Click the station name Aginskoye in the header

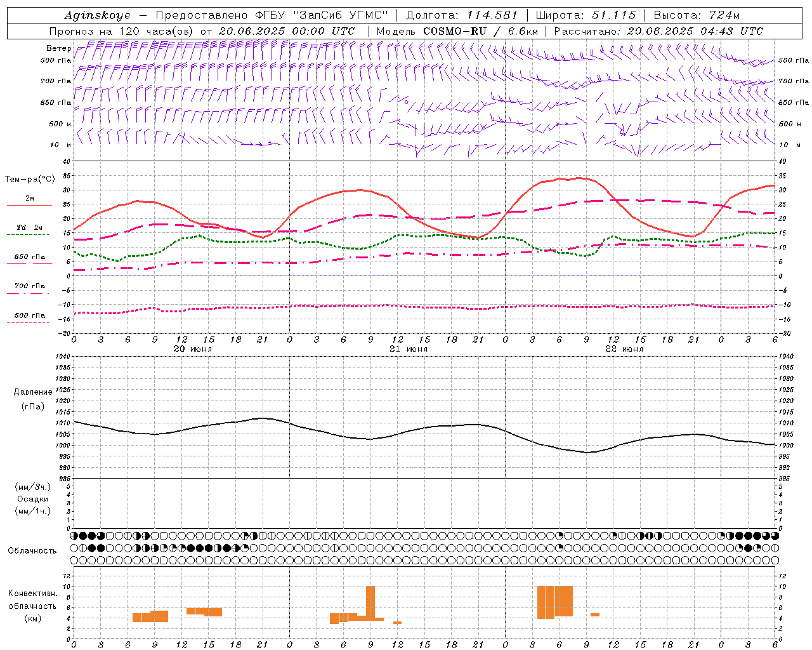pyautogui.click(x=98, y=15)
